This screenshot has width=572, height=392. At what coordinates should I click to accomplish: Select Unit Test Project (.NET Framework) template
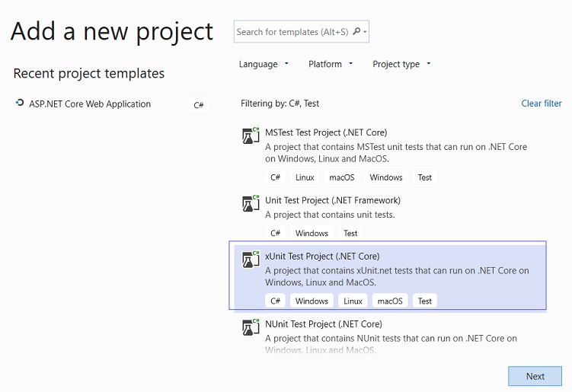[388, 216]
